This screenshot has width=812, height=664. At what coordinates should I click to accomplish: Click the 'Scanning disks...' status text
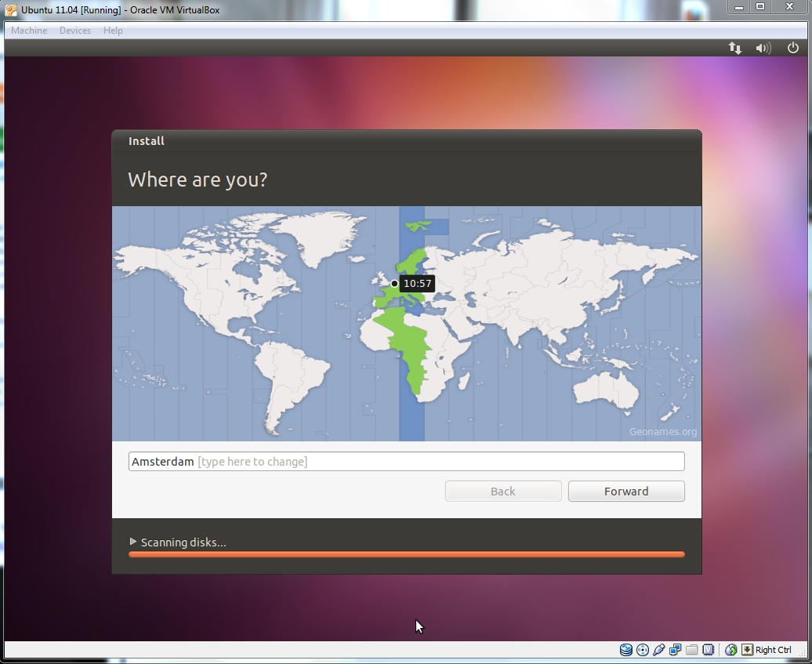pyautogui.click(x=183, y=542)
